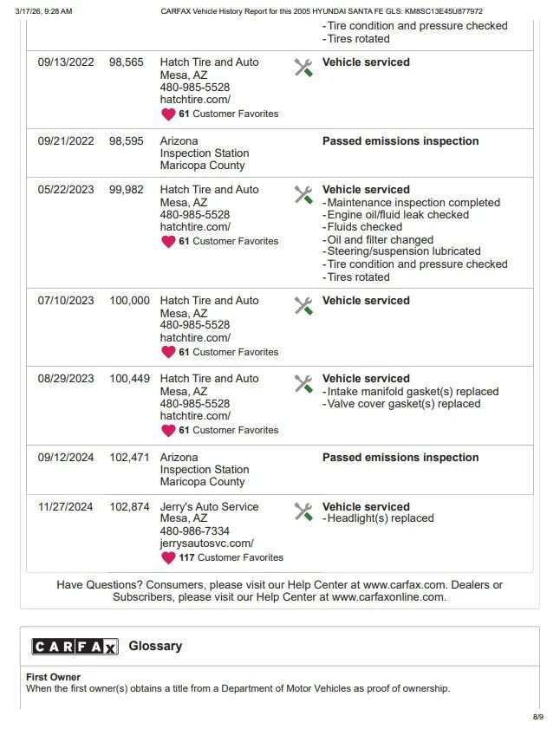Image resolution: width=560 pixels, height=729 pixels.
Task: Click the heart icon beside 117 Customer Favorites
Action: (168, 557)
